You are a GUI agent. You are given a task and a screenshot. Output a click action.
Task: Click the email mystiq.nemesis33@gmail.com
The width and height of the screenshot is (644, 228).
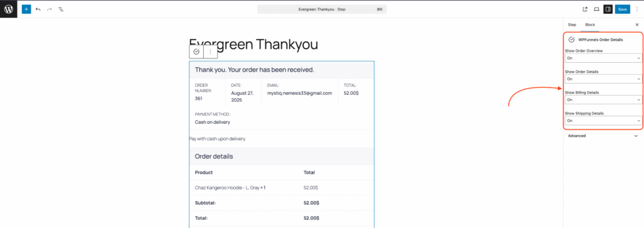tap(299, 93)
